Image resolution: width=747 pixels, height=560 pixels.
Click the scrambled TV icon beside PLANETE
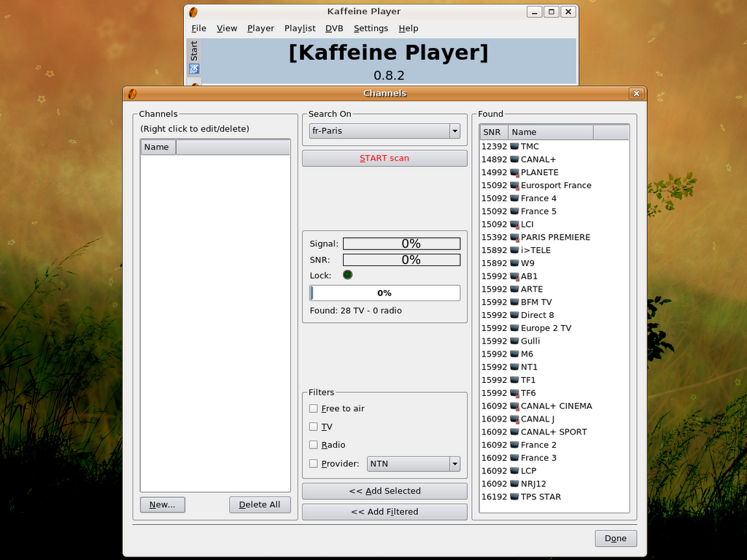[514, 173]
